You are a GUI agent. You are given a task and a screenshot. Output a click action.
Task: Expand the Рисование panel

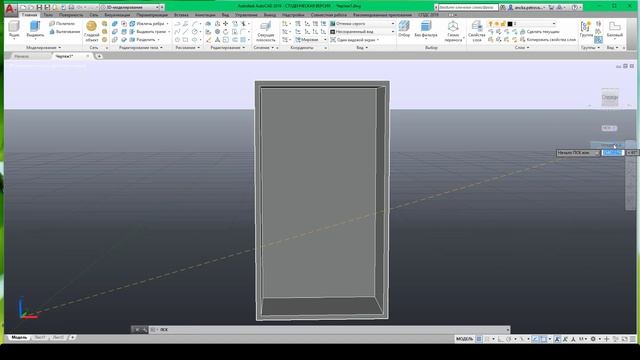point(187,48)
